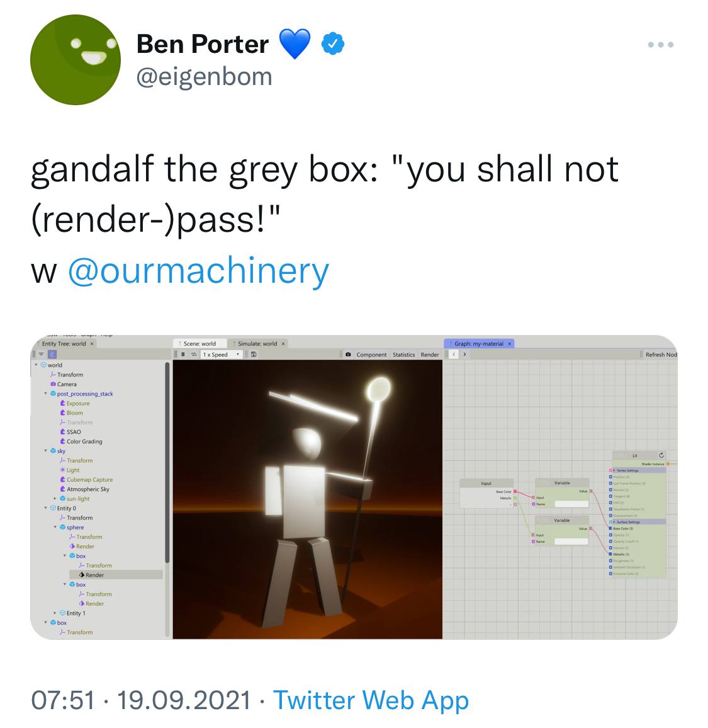Open the tweet's three-dot more menu
Image resolution: width=708 pixels, height=728 pixels.
pyautogui.click(x=661, y=45)
